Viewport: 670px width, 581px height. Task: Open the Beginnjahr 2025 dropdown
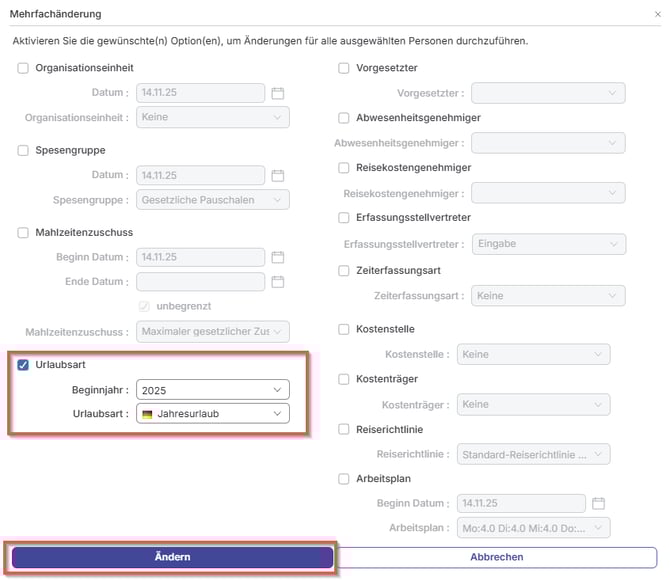click(x=213, y=390)
